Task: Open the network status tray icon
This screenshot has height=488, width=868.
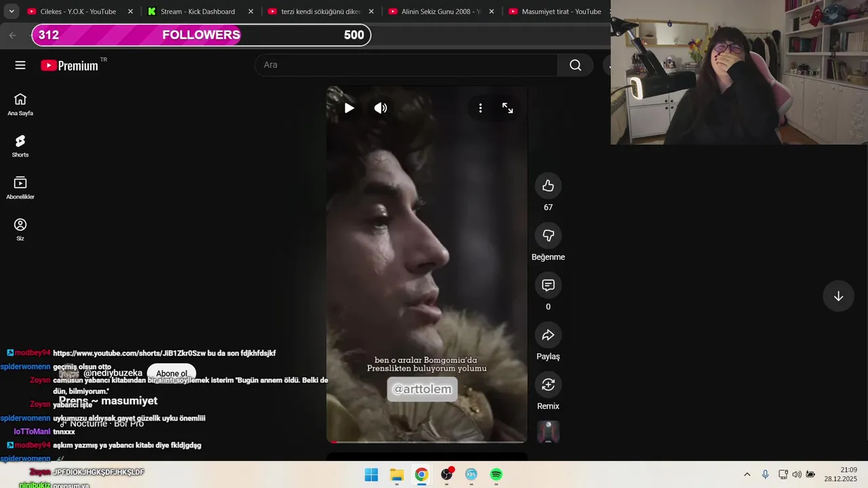Action: [783, 474]
